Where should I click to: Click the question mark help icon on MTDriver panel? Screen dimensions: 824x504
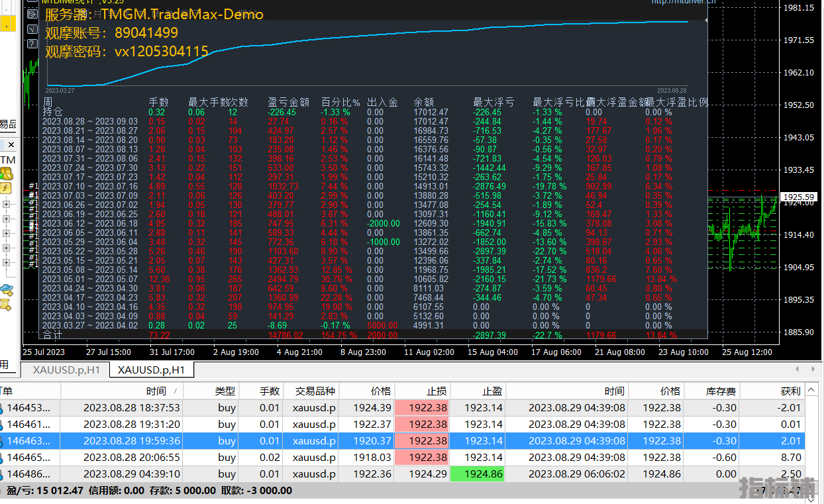click(31, 44)
